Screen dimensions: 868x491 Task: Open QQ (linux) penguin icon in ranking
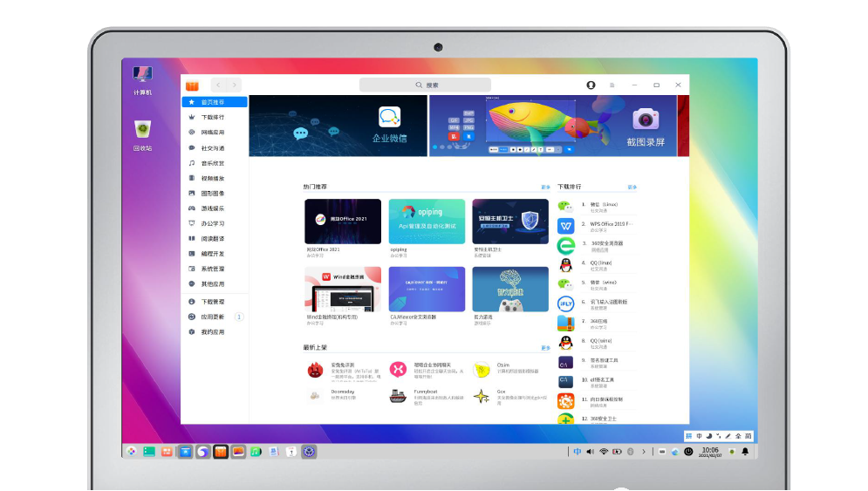[x=565, y=264]
